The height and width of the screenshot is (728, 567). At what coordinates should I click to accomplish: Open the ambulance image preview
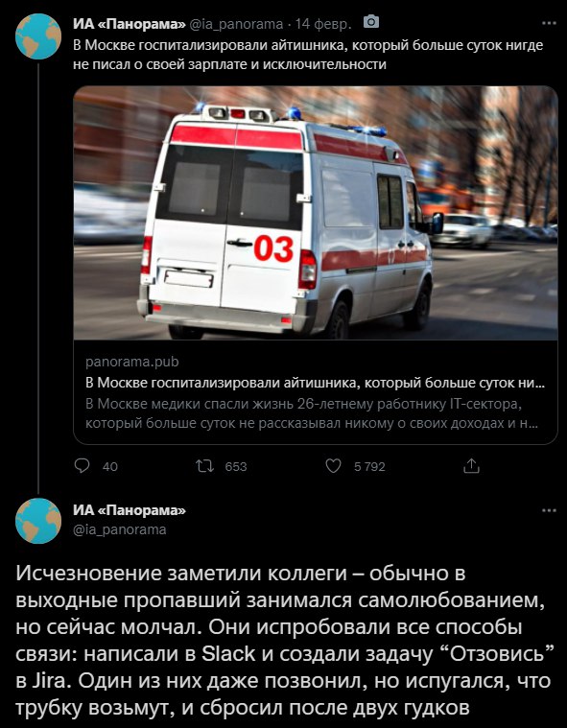pos(316,213)
